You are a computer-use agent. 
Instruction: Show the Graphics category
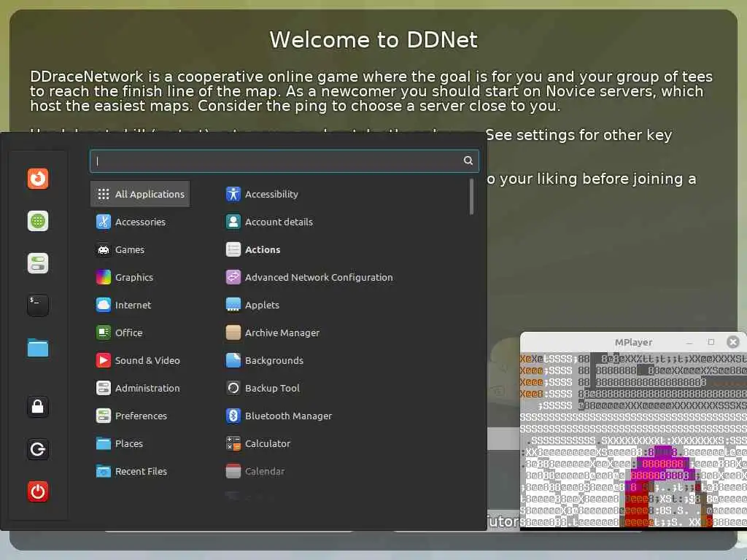pos(140,277)
